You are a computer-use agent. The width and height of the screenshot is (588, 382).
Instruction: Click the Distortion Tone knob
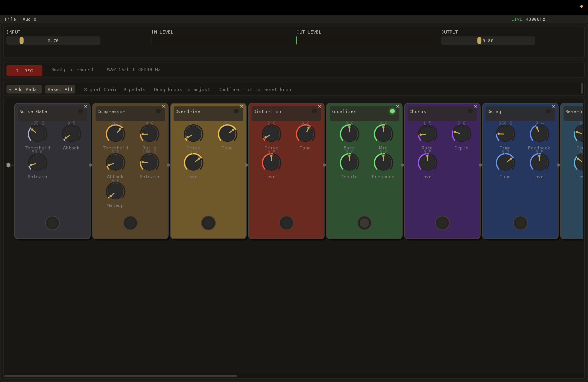[x=305, y=134]
